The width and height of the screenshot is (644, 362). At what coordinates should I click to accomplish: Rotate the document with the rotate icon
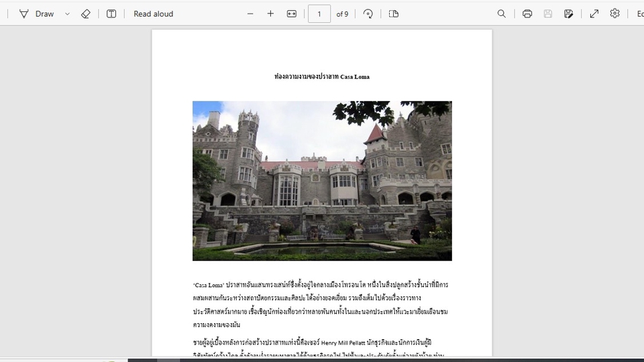click(368, 14)
